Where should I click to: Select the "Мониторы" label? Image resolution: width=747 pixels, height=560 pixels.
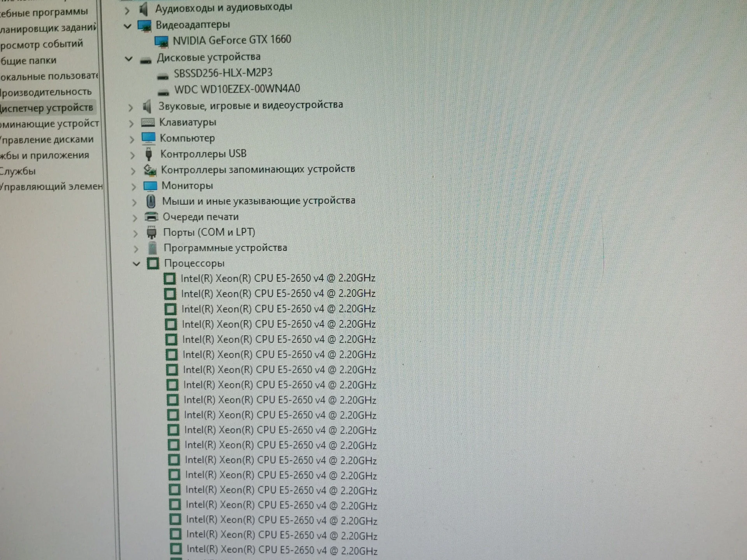coord(187,185)
